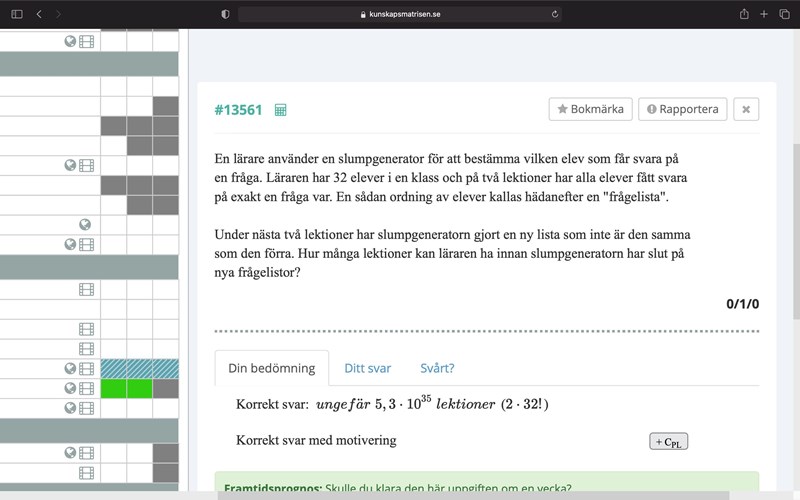Click the kunskapsmatrisen.se address bar

400,14
